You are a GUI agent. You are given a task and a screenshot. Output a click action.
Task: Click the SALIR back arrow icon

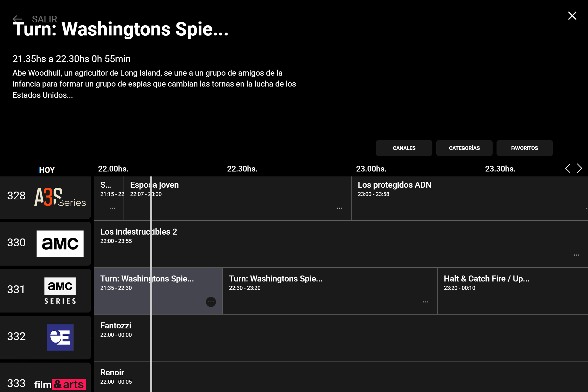point(17,19)
